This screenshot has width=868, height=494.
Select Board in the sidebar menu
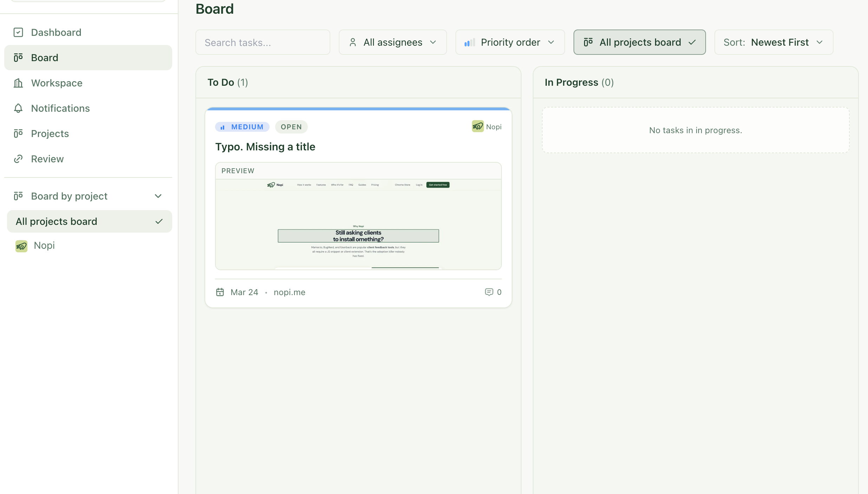tap(45, 57)
